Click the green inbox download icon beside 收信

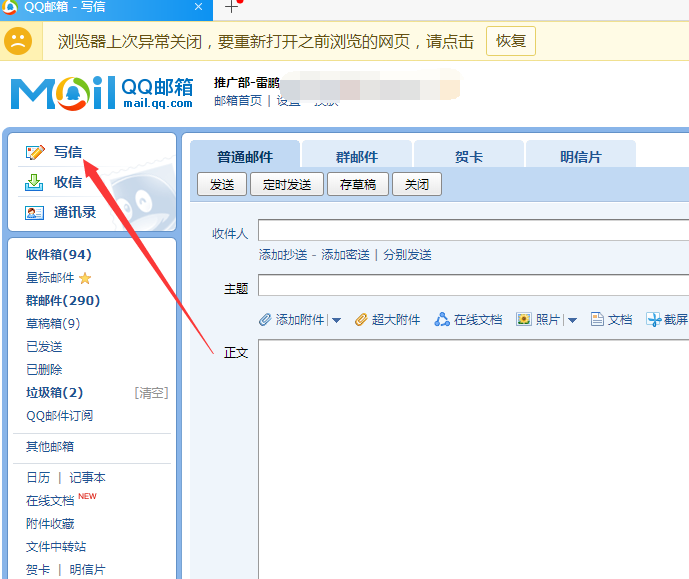[34, 182]
